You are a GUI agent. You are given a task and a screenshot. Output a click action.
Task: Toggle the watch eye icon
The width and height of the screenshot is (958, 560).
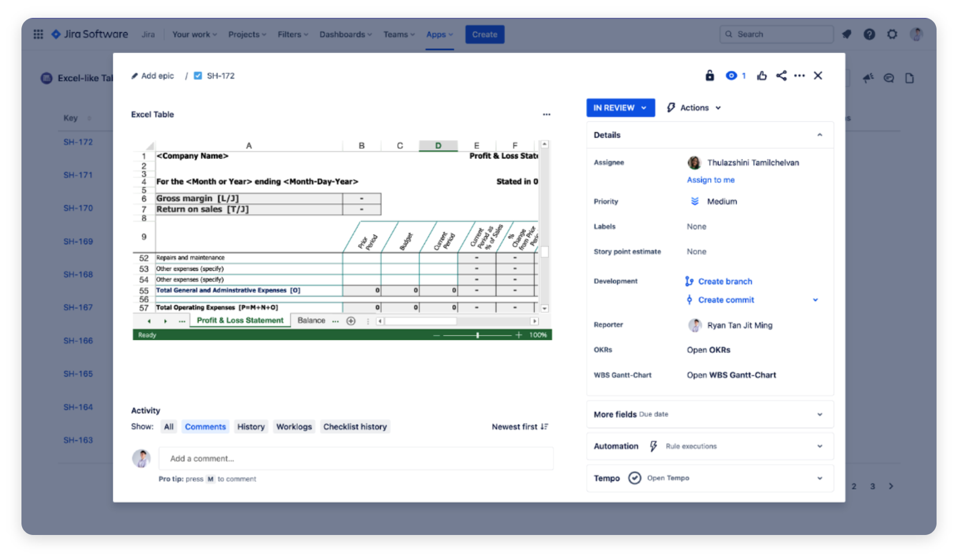pos(731,76)
